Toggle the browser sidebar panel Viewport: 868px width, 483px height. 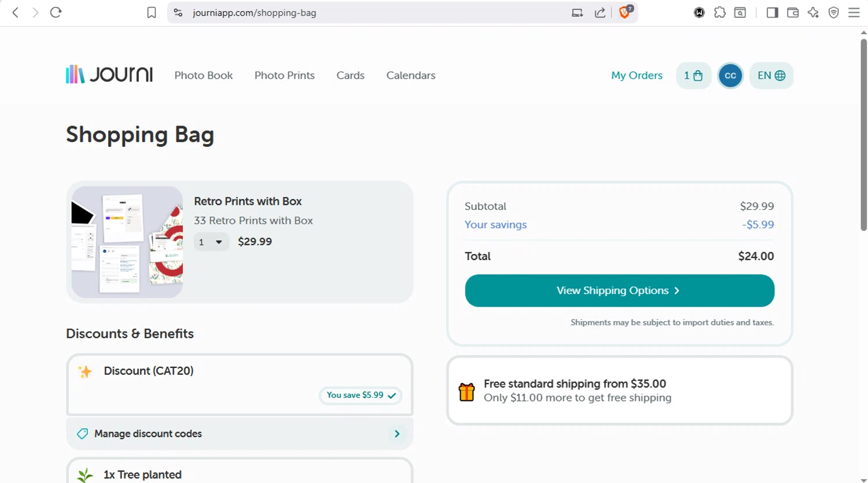[772, 13]
